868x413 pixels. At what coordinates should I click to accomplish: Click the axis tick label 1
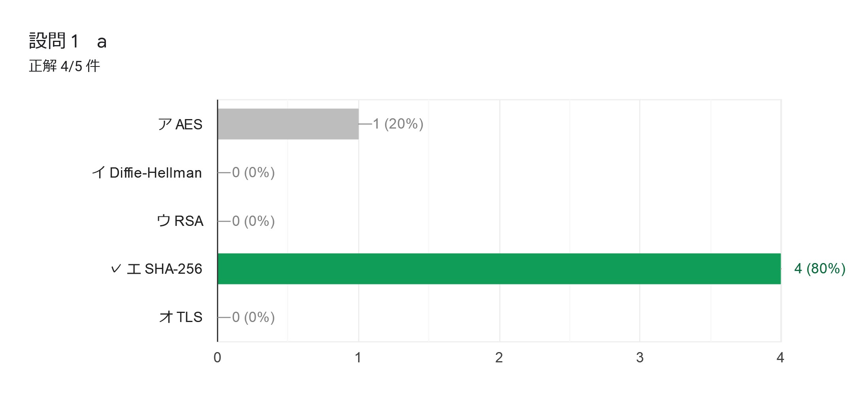pyautogui.click(x=358, y=358)
